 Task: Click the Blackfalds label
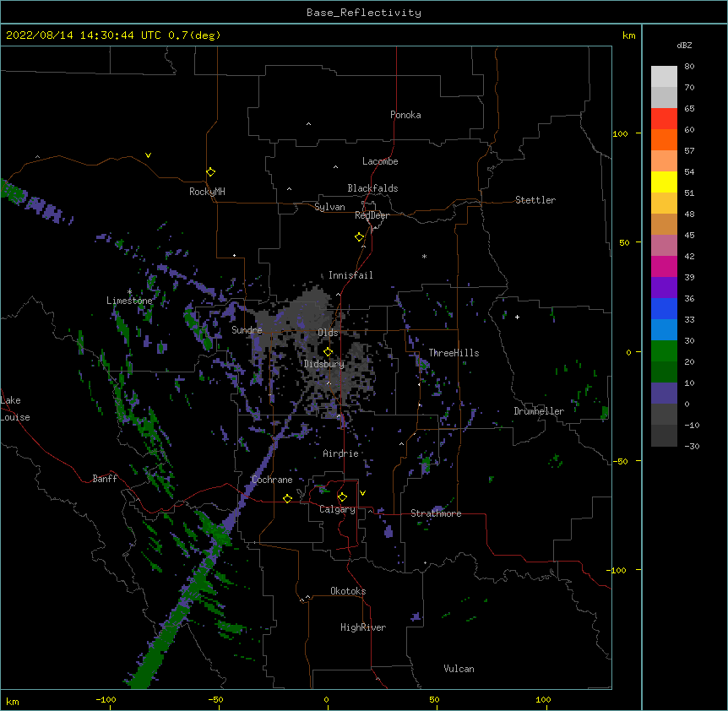pyautogui.click(x=372, y=188)
